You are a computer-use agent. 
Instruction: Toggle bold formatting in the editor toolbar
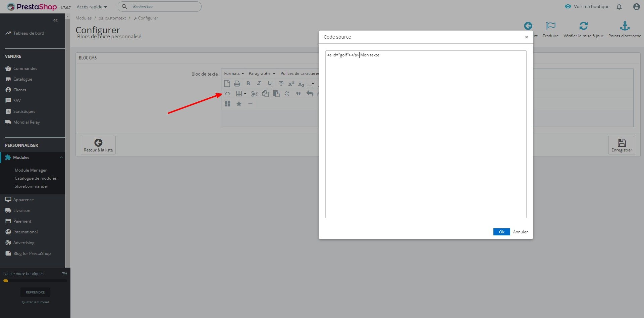click(x=248, y=84)
